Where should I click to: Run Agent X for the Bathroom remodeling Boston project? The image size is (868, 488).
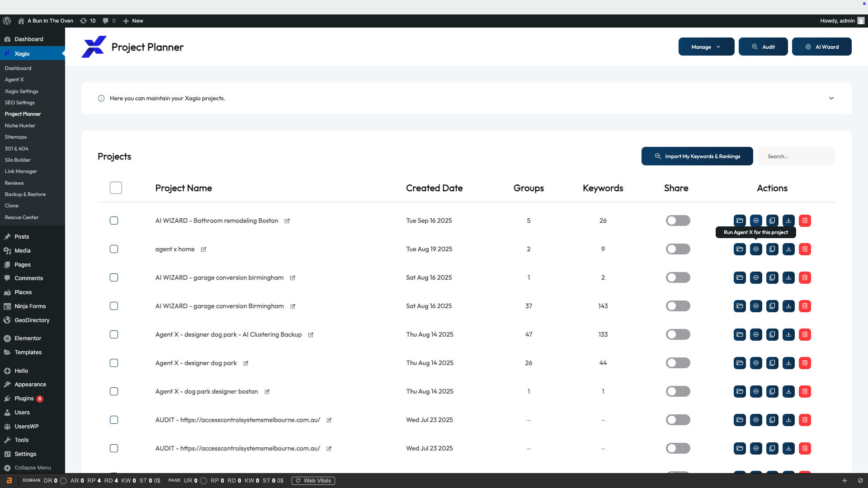[756, 221]
